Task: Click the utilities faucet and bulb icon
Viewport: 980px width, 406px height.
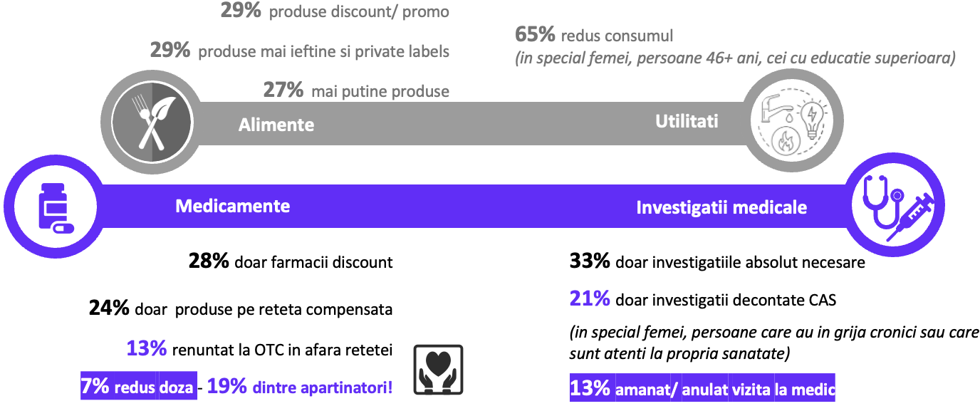Action: pyautogui.click(x=794, y=122)
